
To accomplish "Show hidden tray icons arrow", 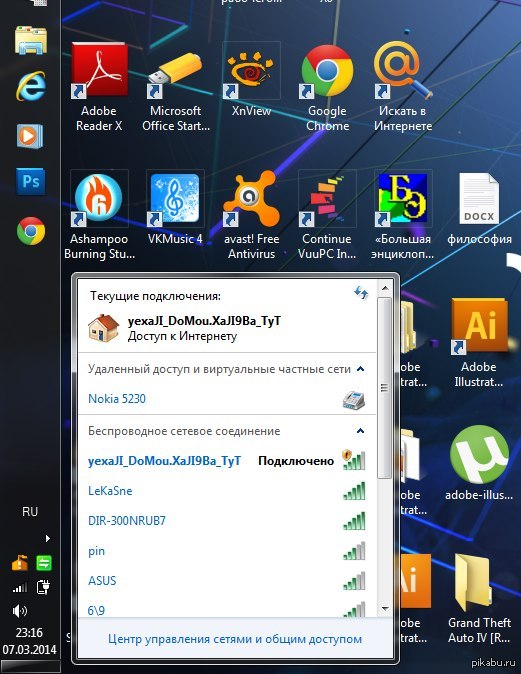I will point(48,538).
